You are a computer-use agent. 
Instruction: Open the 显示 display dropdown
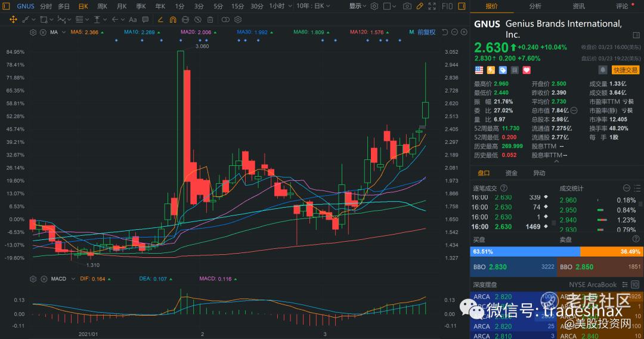(x=357, y=6)
